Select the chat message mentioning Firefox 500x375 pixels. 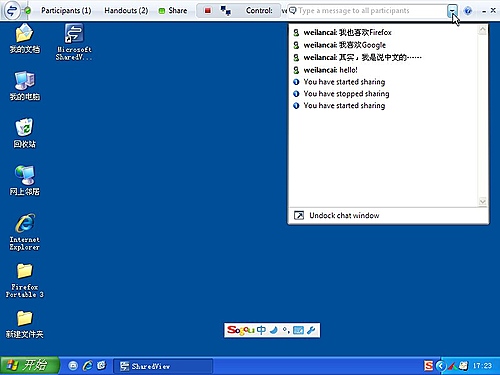(x=342, y=32)
